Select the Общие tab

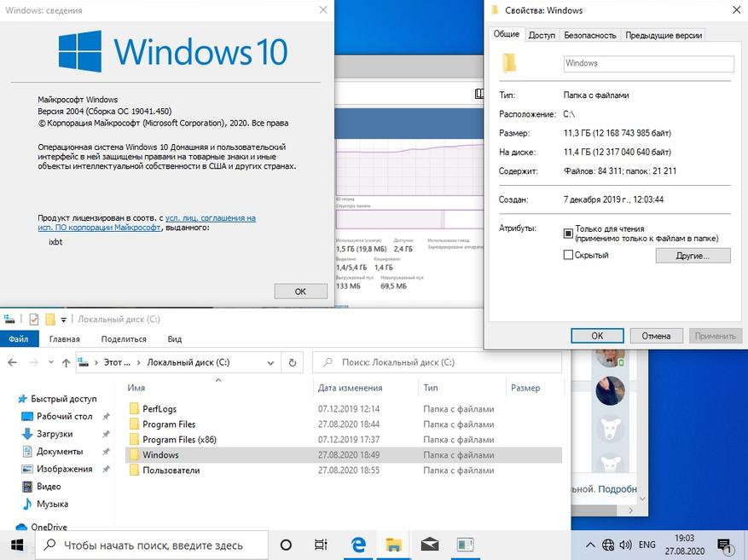tap(506, 34)
